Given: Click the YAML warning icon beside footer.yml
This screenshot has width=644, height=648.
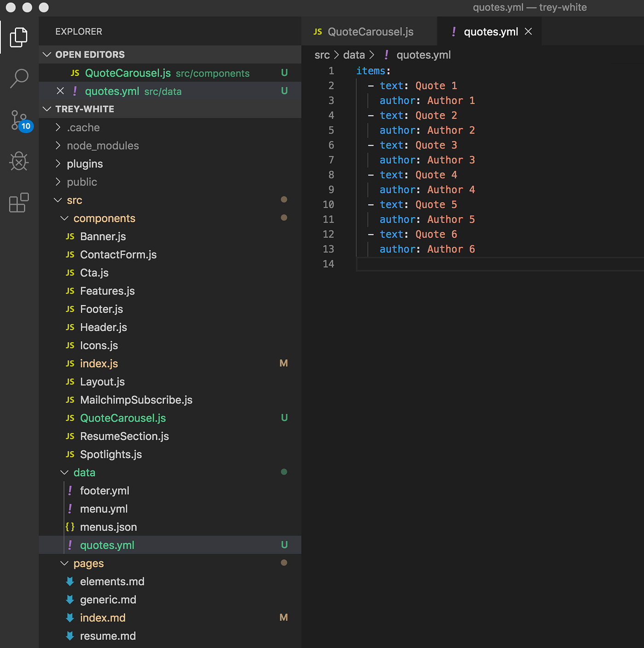Looking at the screenshot, I should click(x=70, y=490).
